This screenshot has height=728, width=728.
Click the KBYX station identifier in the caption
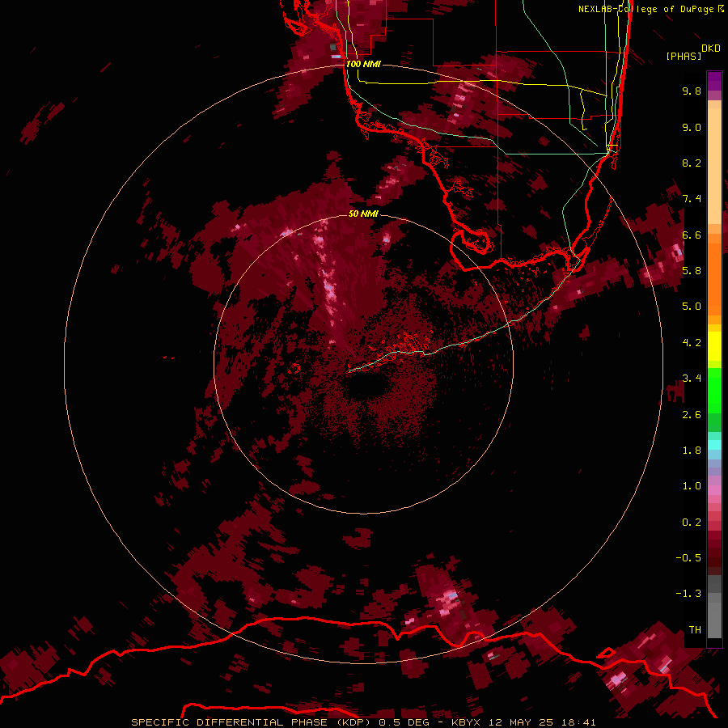coord(467,722)
